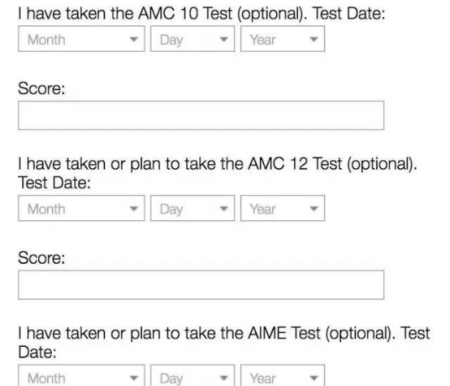Focus the AMC 12 Score text box
The image size is (450, 386).
pyautogui.click(x=201, y=285)
